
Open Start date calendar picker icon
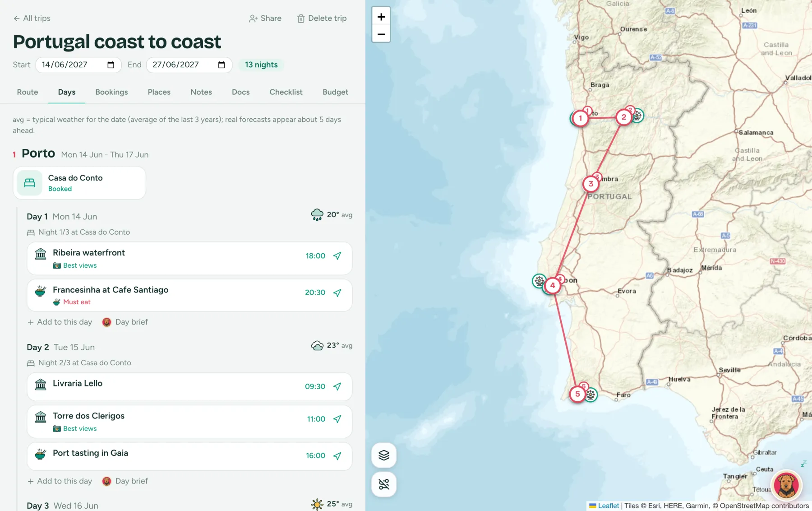click(111, 65)
